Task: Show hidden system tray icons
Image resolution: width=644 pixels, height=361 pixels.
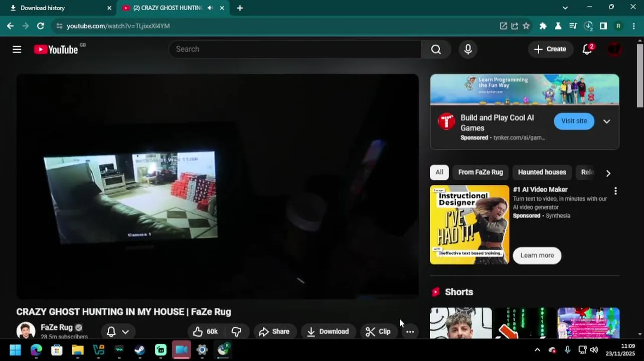Action: pyautogui.click(x=537, y=350)
